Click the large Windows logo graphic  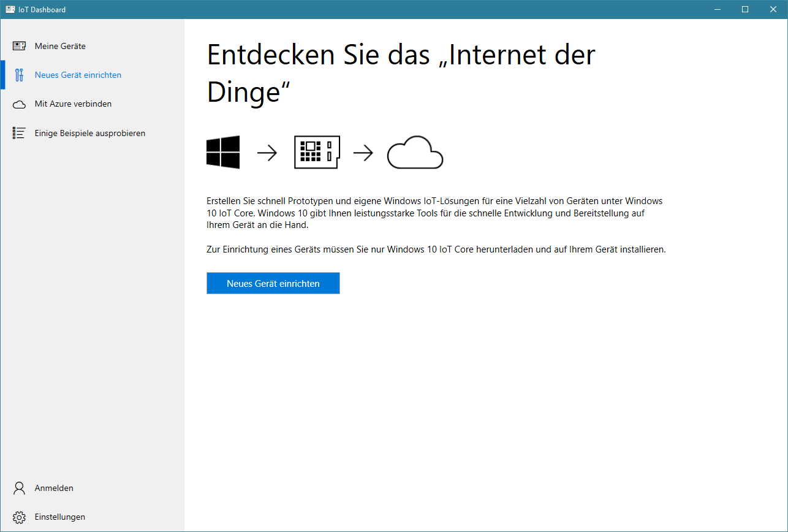[x=223, y=153]
